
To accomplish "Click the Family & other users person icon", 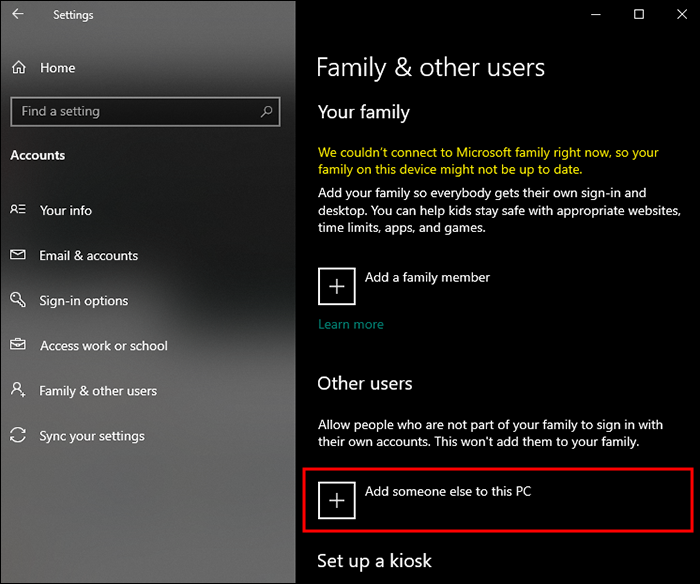I will [x=18, y=390].
